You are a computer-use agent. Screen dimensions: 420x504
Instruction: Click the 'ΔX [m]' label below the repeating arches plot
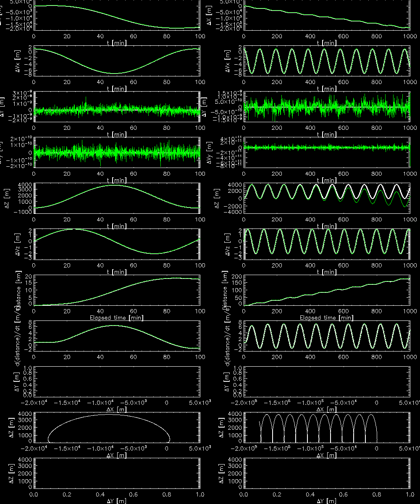pos(325,455)
